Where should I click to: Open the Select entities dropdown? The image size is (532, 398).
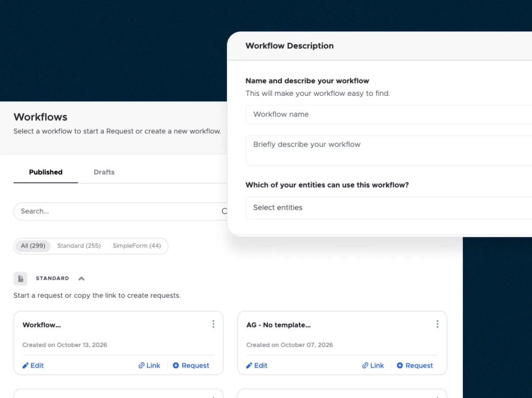(389, 208)
